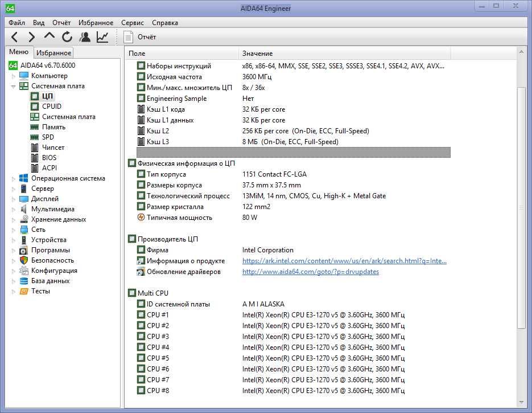This screenshot has width=532, height=413.
Task: Select Операционная система Windows icon
Action: (x=24, y=178)
